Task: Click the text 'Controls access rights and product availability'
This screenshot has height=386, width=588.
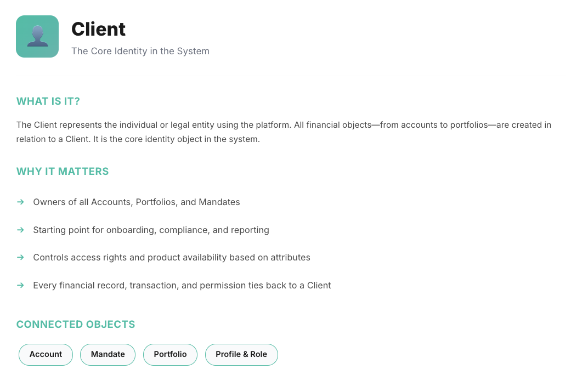Action: coord(172,257)
